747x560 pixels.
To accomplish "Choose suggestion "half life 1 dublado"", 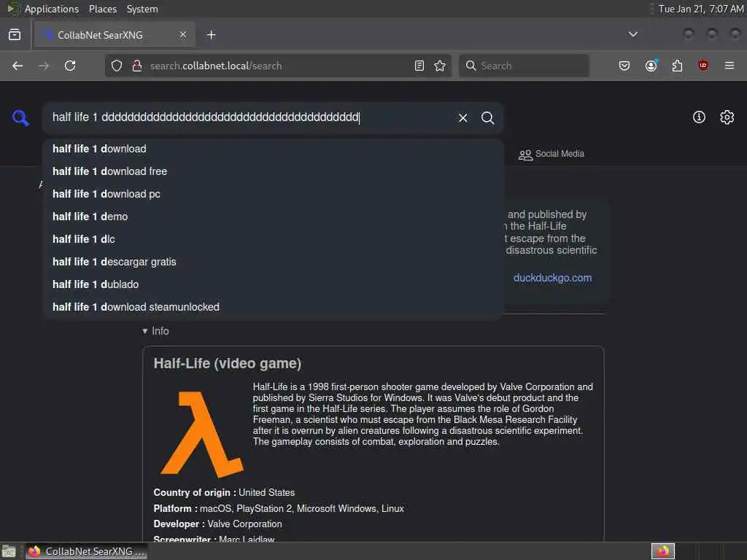I will [273, 285].
